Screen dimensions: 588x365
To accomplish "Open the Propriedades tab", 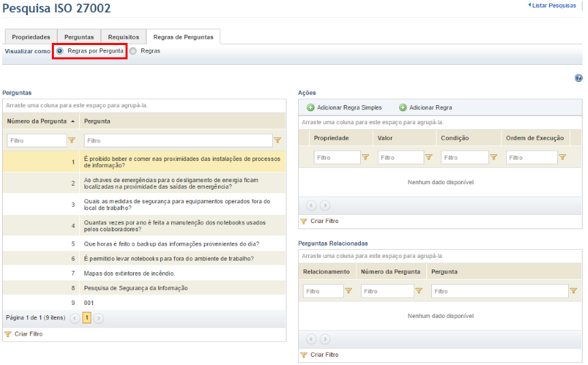I will (x=31, y=37).
